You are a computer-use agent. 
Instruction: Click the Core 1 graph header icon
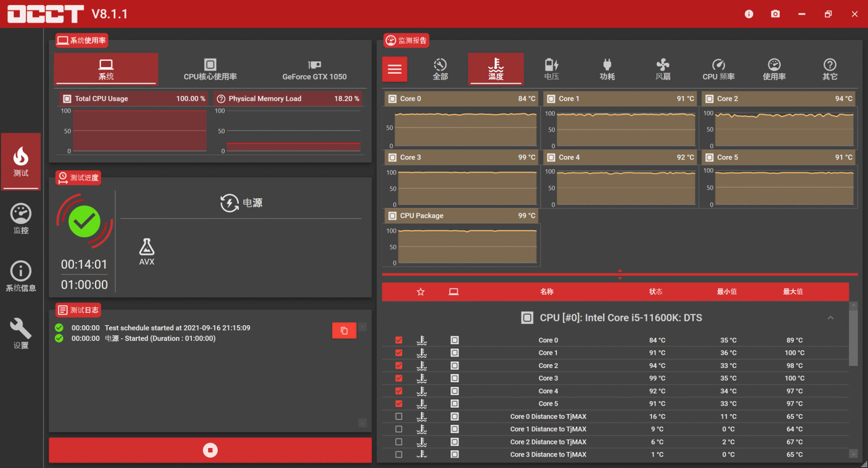551,99
